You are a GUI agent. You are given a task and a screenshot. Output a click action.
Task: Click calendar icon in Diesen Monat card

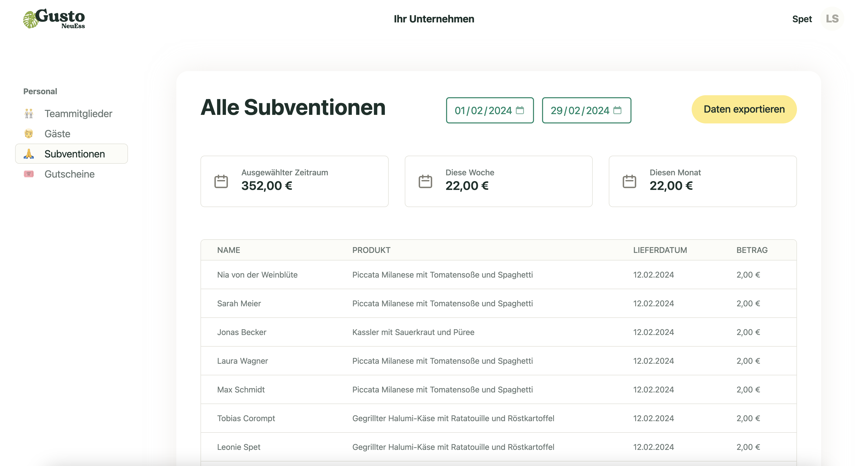pos(629,181)
